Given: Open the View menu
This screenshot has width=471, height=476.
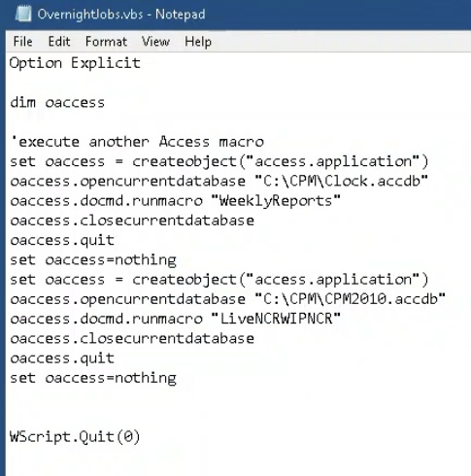Looking at the screenshot, I should tap(155, 42).
